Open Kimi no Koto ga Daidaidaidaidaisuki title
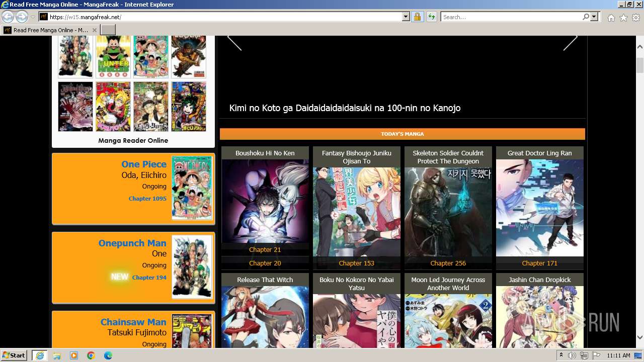This screenshot has height=362, width=644. (x=345, y=108)
